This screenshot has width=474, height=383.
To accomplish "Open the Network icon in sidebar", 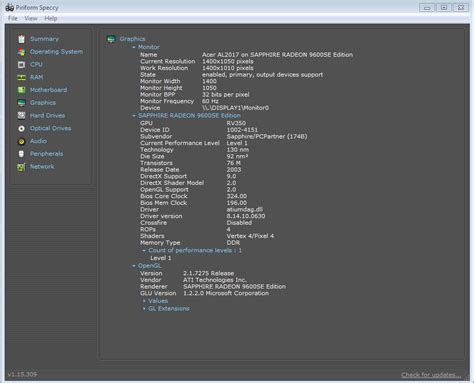I will point(21,167).
